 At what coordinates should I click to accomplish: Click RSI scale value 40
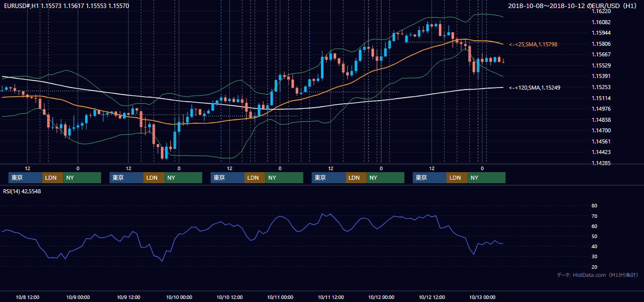(x=594, y=247)
